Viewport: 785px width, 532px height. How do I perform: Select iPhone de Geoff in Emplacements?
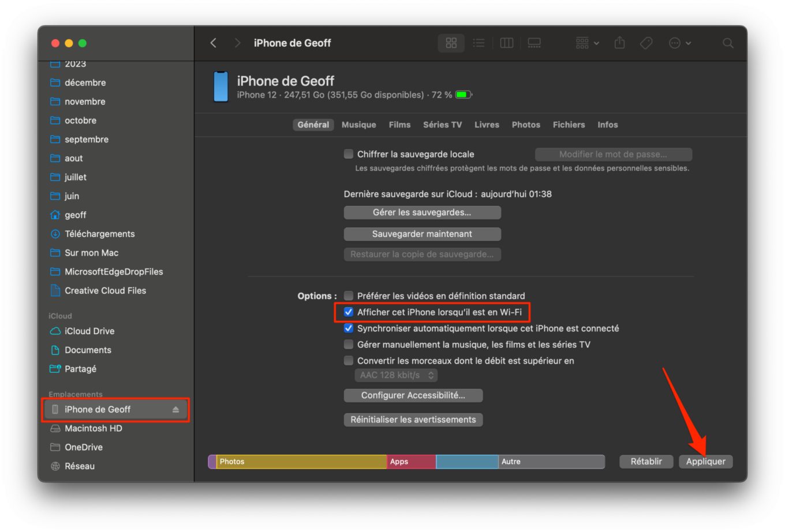pos(115,410)
